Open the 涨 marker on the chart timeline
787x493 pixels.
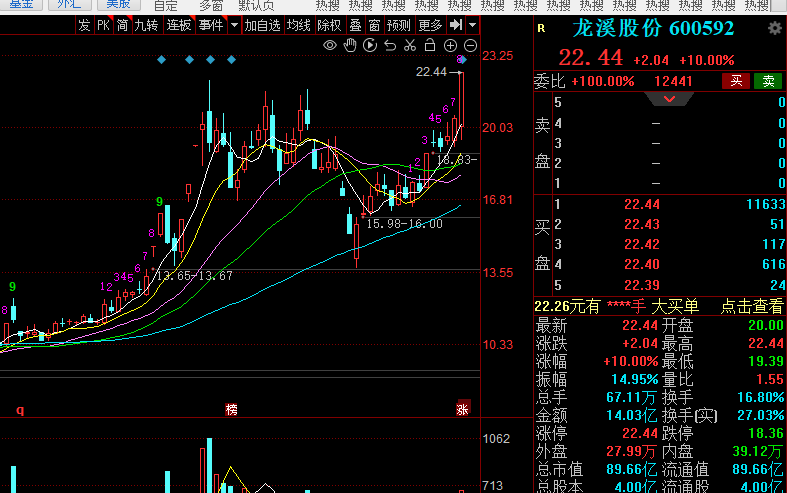462,410
